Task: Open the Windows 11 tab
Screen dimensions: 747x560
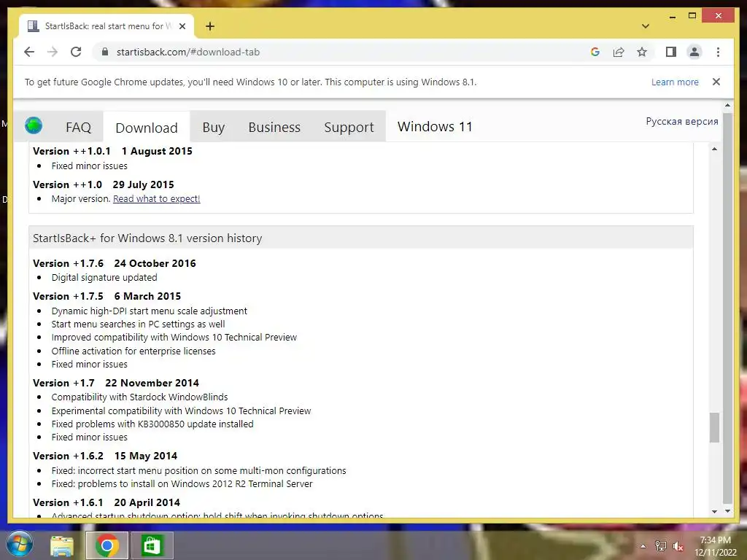Action: pyautogui.click(x=435, y=127)
